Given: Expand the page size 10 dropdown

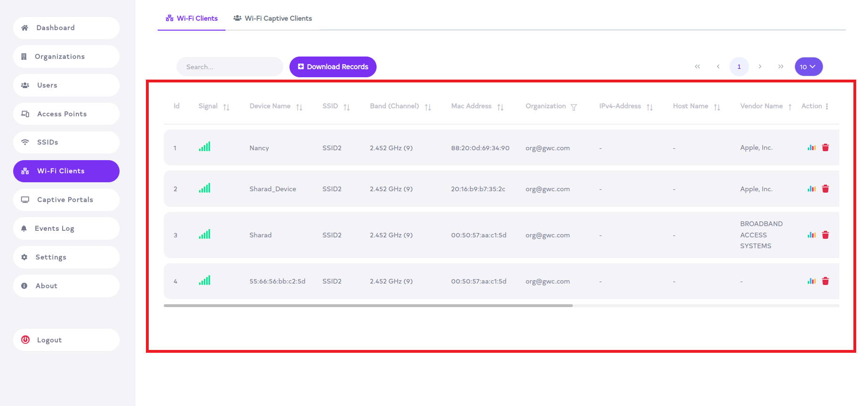Looking at the screenshot, I should [808, 67].
